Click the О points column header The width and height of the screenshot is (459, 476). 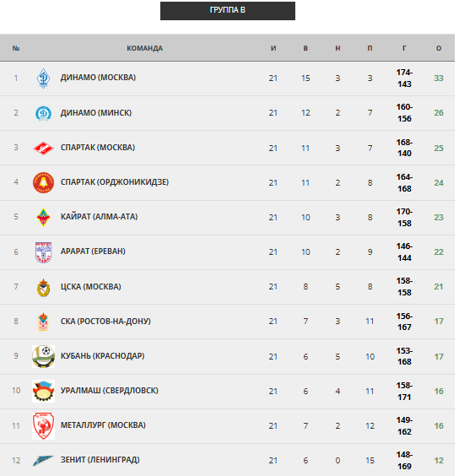[439, 48]
